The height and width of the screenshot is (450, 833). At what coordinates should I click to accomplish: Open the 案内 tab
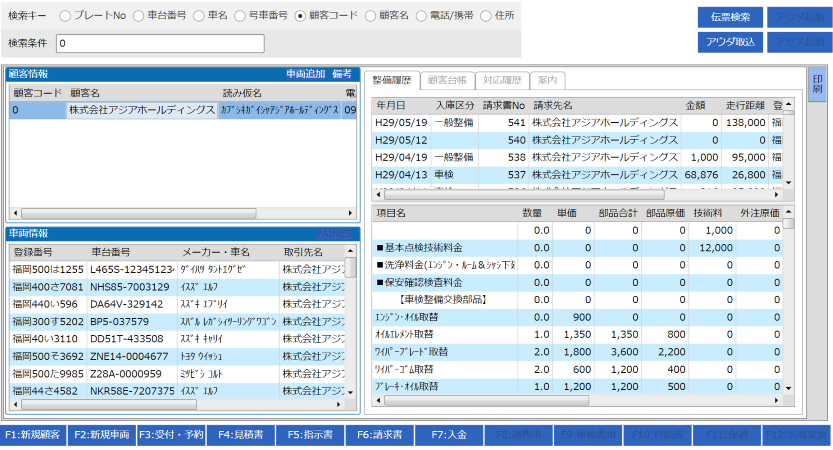click(x=547, y=80)
